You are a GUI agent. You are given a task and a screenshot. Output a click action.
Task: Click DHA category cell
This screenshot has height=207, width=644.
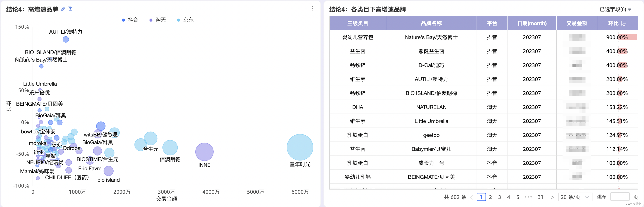(x=358, y=107)
